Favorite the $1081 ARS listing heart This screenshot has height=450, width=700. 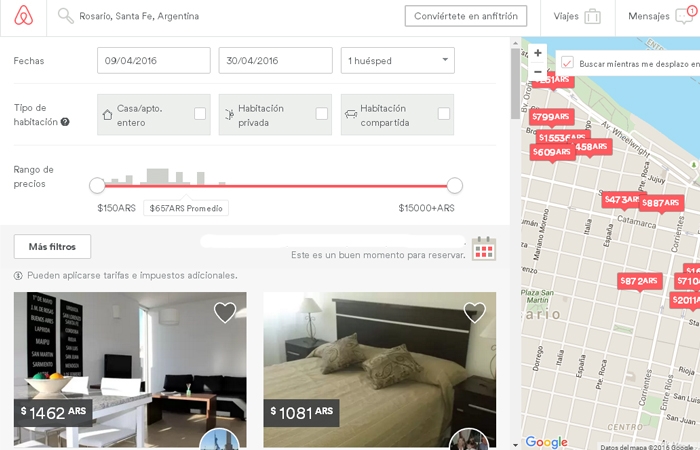[475, 312]
